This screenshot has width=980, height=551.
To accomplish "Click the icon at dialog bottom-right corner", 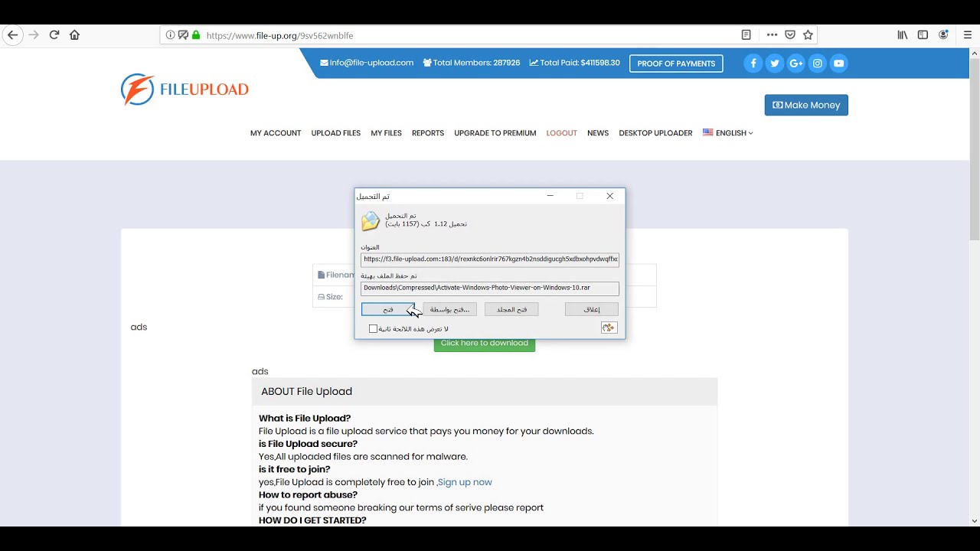I will [609, 328].
